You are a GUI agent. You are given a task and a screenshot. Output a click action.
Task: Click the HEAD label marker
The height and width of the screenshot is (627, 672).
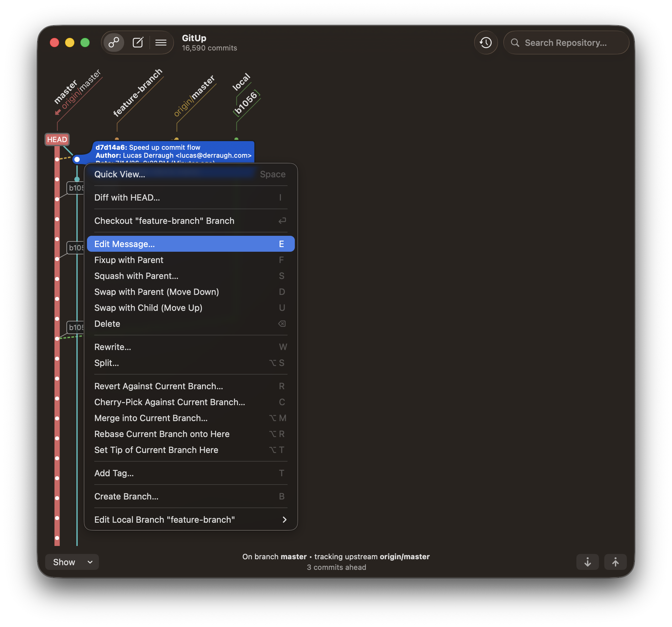[x=57, y=139]
